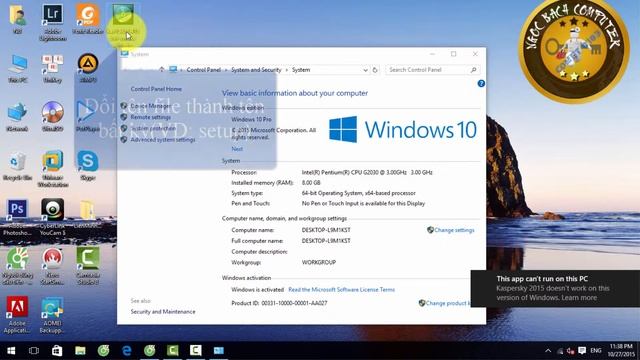Image resolution: width=640 pixels, height=360 pixels.
Task: Open the Windows Start menu
Action: click(11, 351)
